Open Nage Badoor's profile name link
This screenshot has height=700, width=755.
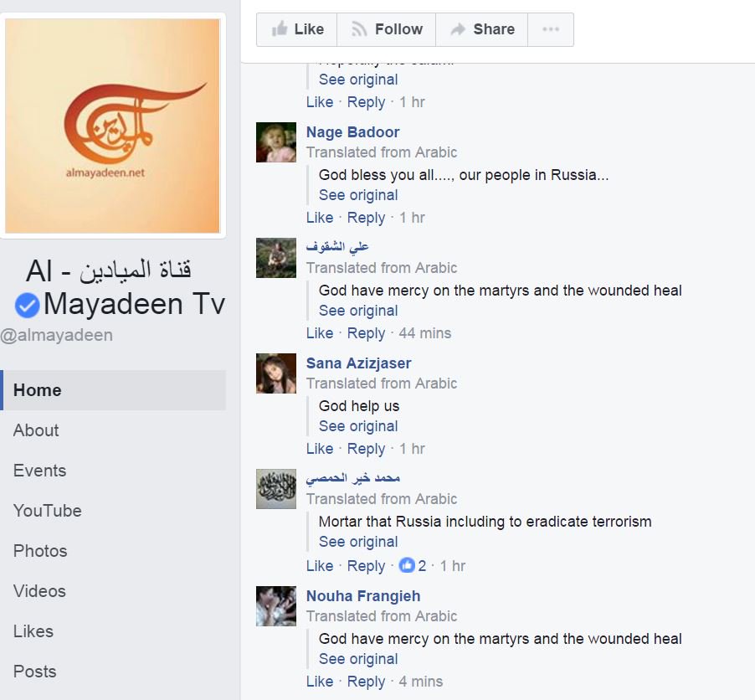[353, 132]
